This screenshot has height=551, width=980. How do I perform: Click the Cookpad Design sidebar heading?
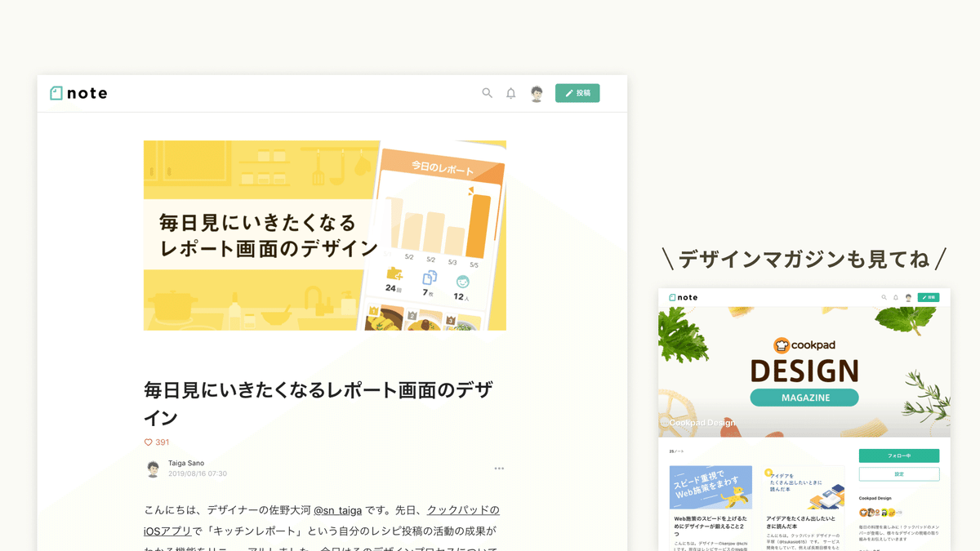pos(875,498)
